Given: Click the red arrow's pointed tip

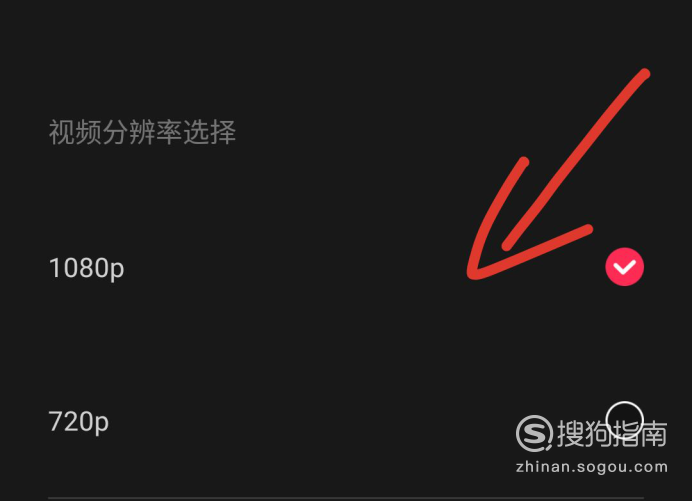Looking at the screenshot, I should coord(473,274).
